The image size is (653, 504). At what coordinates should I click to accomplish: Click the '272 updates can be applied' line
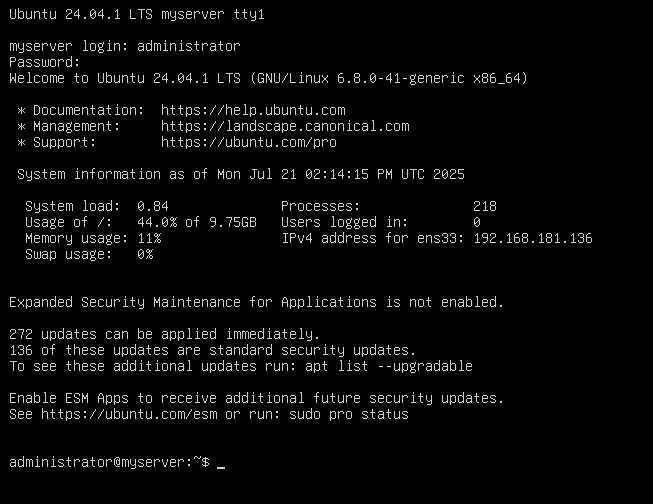[x=164, y=334]
